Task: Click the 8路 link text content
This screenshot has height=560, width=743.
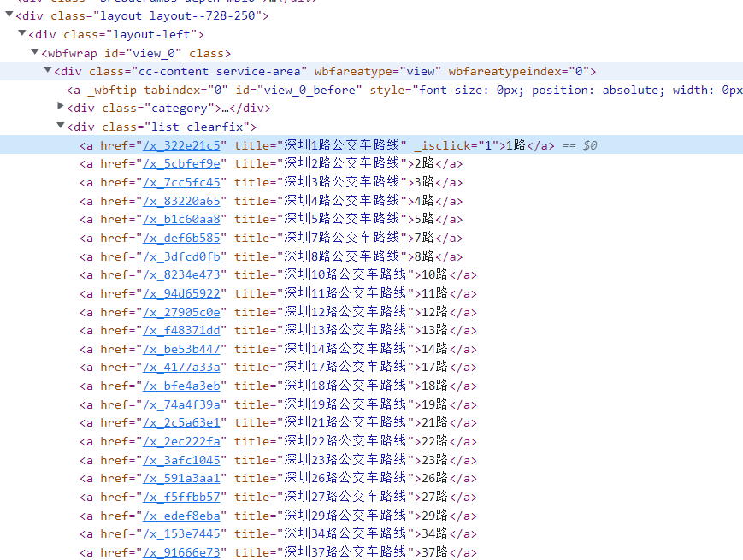Action: [x=424, y=256]
